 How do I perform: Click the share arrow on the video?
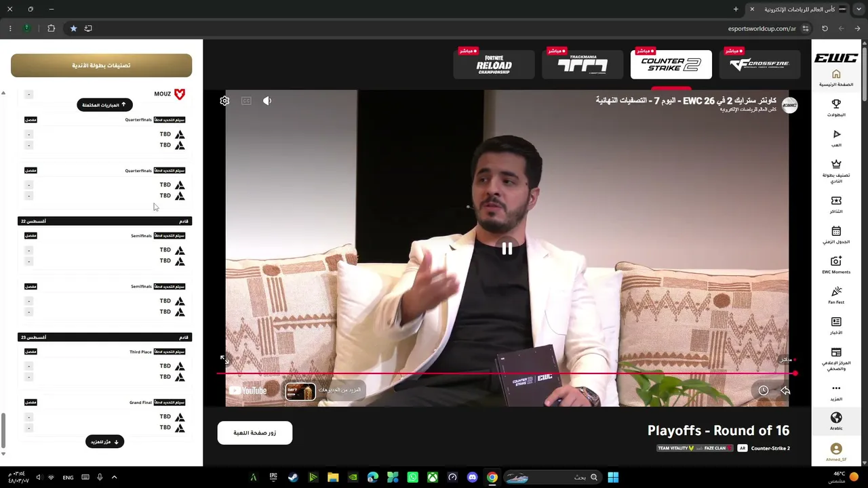[x=785, y=390]
